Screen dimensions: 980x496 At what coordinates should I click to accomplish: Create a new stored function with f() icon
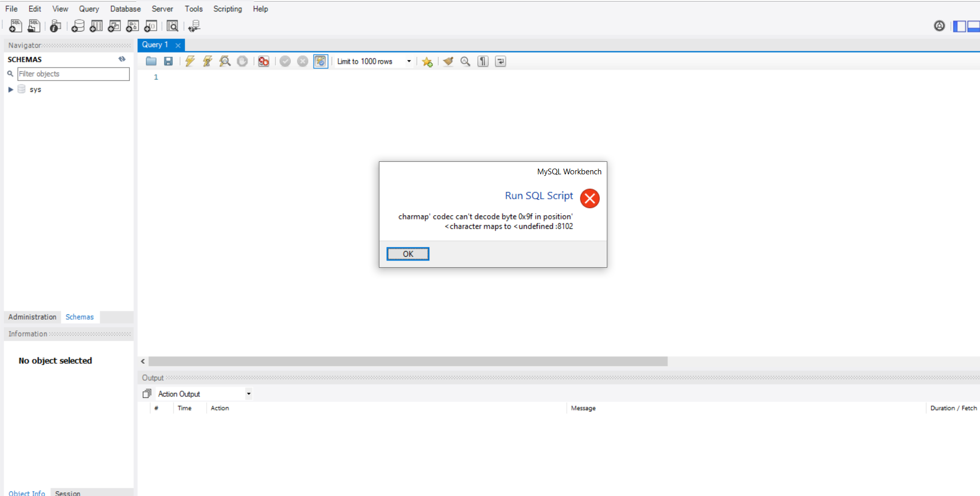click(151, 26)
